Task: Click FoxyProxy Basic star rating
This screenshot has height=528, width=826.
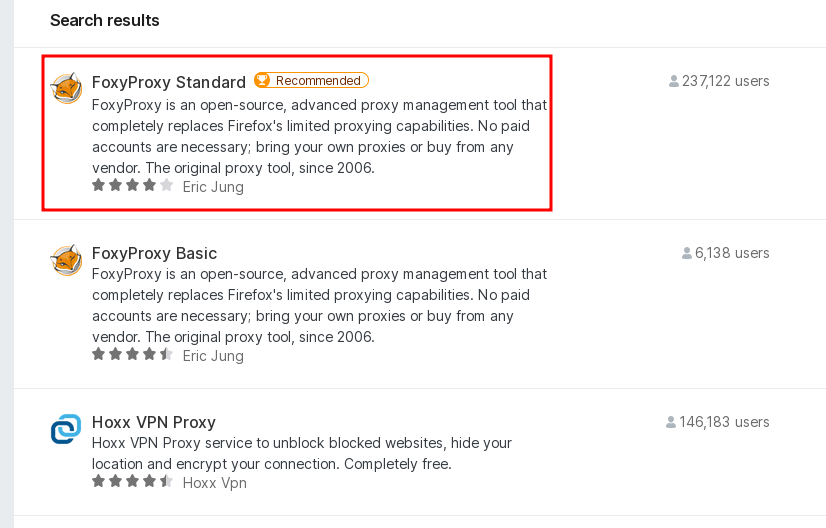Action: point(132,355)
